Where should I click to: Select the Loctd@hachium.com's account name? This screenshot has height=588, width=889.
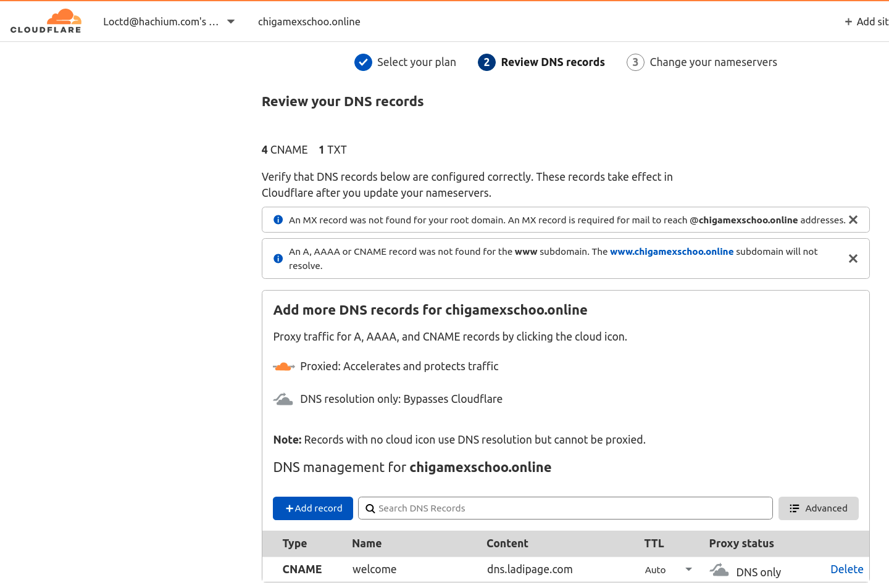click(x=161, y=22)
